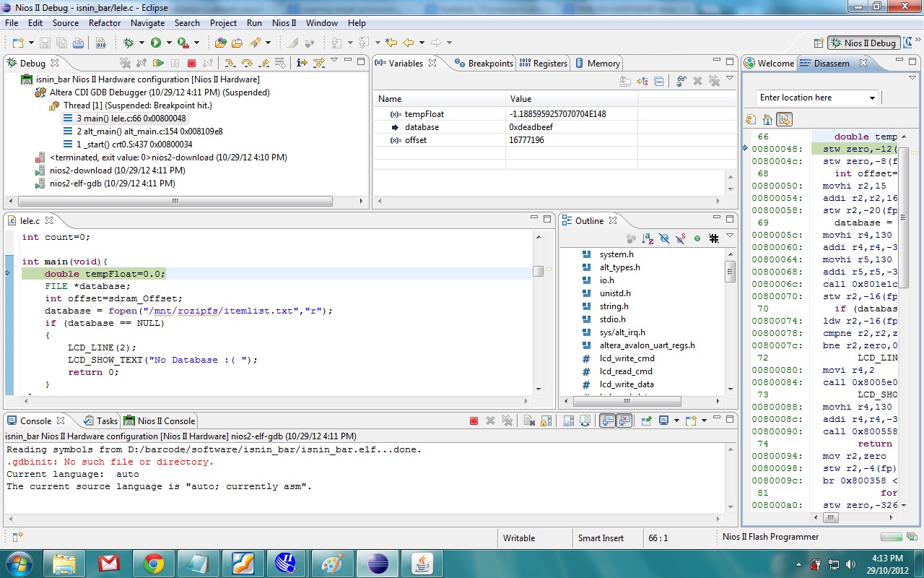Screen dimensions: 924x578
Task: Click the Step Return icon
Action: (264, 64)
